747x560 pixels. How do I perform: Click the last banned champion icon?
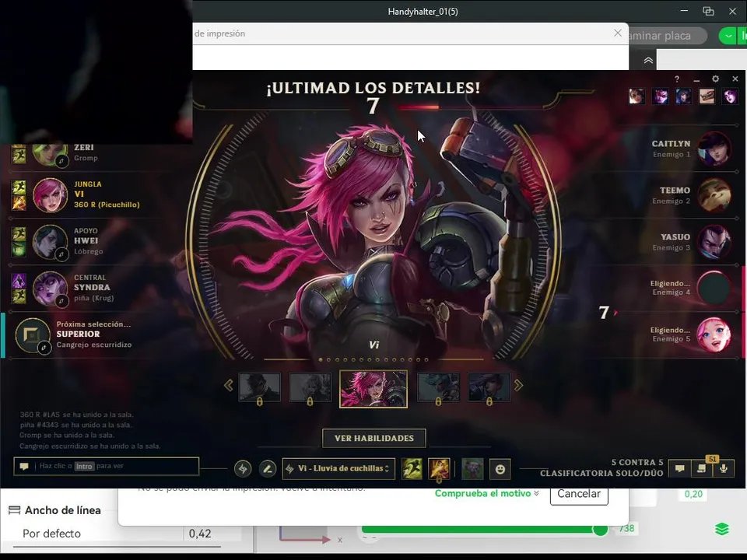(730, 96)
